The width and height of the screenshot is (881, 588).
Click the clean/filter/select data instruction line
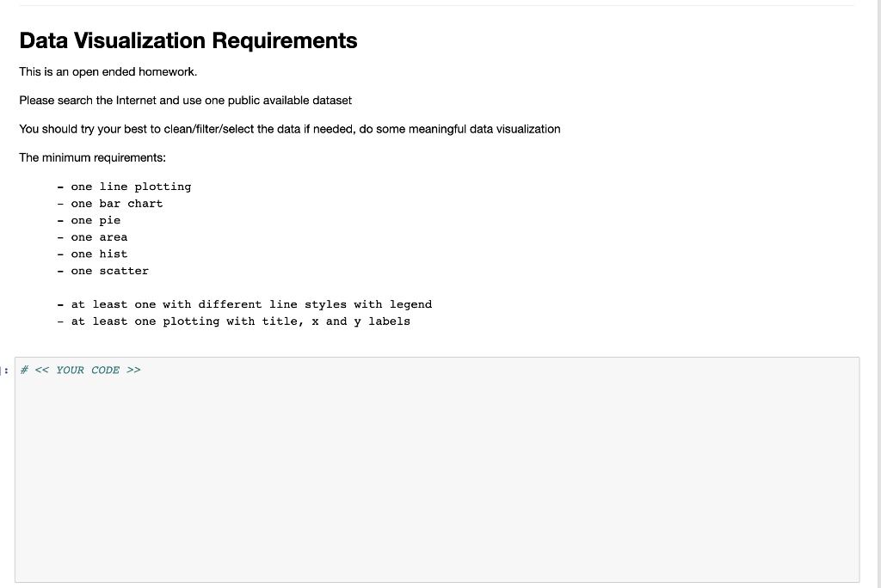289,129
